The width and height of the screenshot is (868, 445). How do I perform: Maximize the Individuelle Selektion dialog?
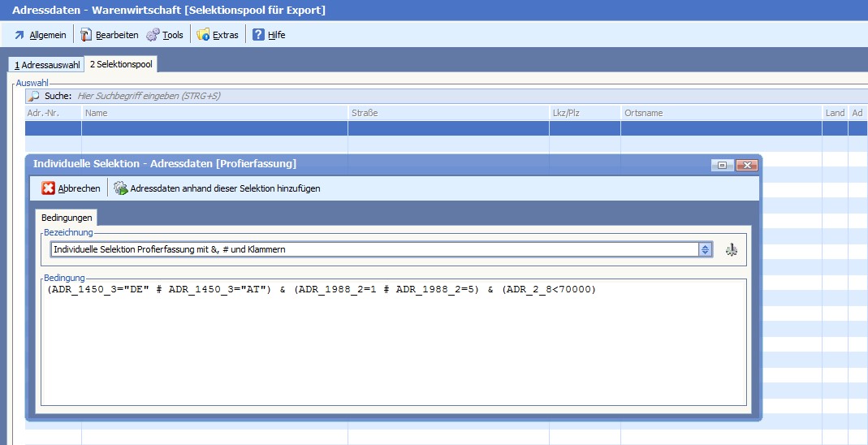[721, 165]
